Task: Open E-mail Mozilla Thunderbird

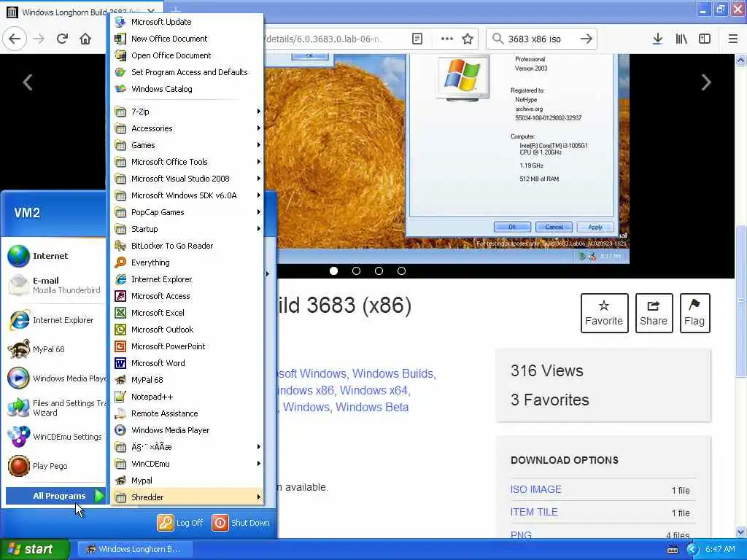Action: [x=55, y=285]
